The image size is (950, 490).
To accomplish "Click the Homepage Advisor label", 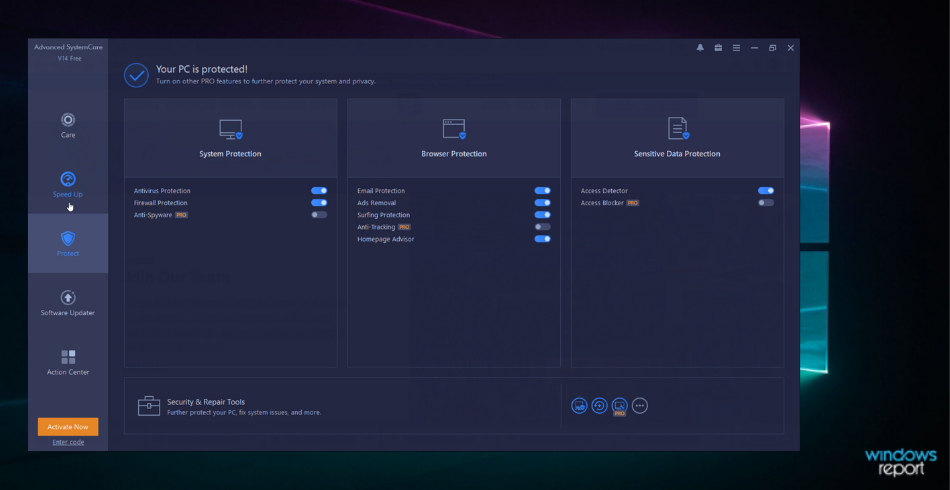I will pos(385,239).
